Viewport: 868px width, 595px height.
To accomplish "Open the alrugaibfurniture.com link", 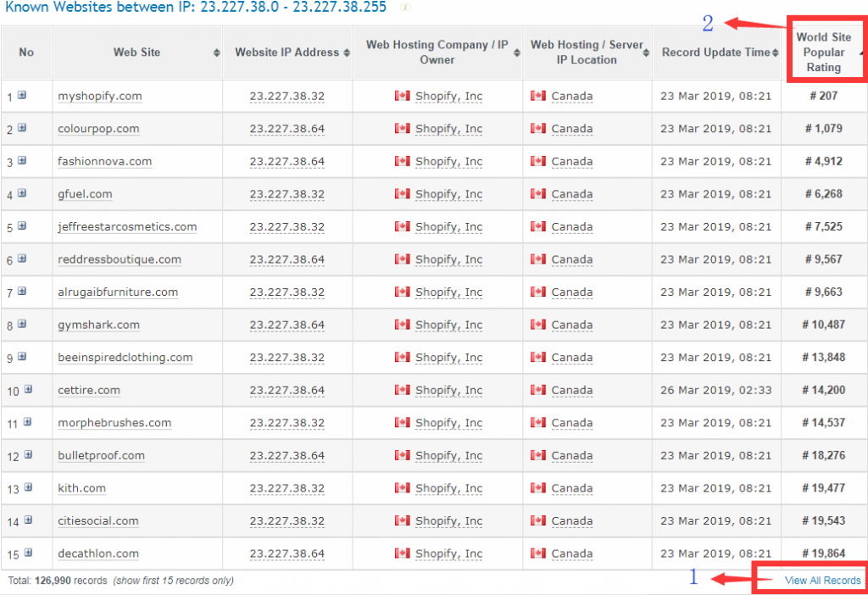I will point(118,292).
